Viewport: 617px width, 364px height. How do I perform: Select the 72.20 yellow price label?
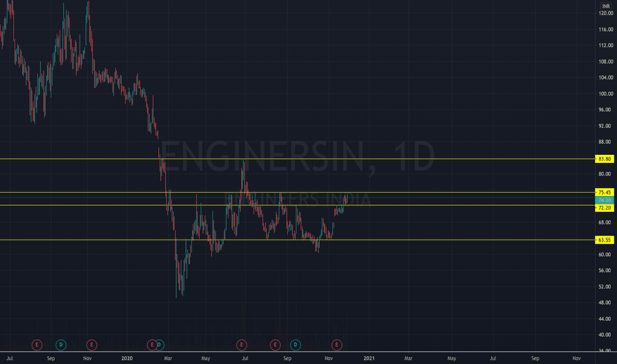click(604, 208)
